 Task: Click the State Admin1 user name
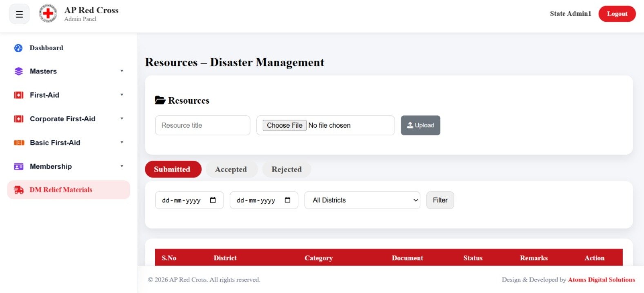tap(571, 13)
